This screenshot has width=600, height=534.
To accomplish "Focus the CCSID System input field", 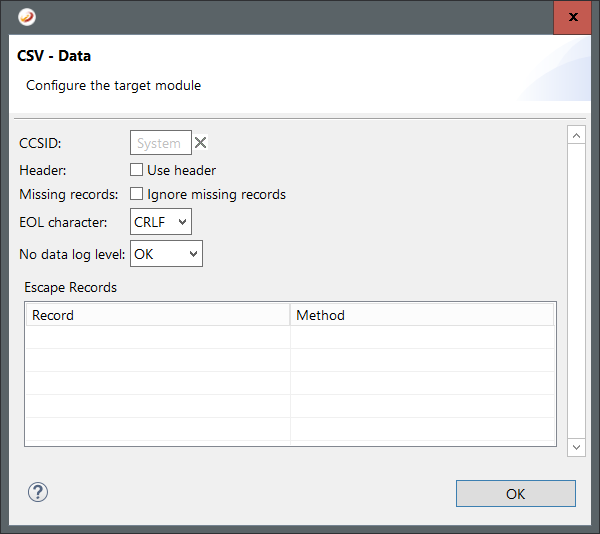I will coord(160,143).
